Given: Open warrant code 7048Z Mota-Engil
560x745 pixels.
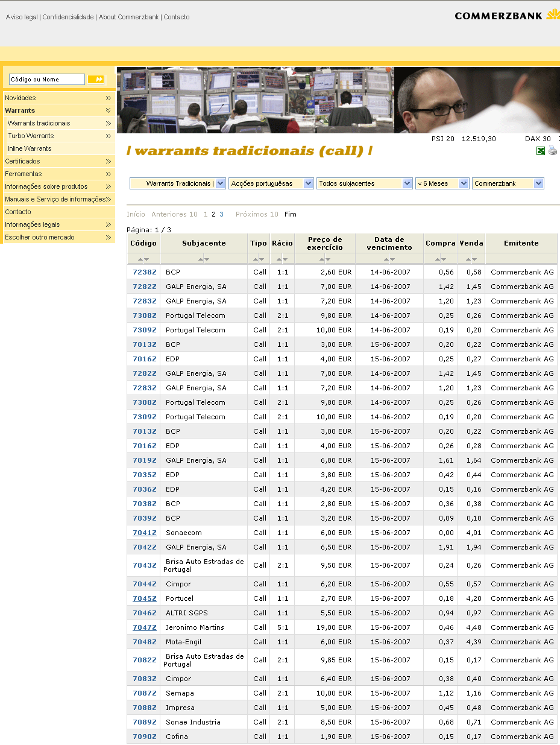Looking at the screenshot, I should 145,642.
